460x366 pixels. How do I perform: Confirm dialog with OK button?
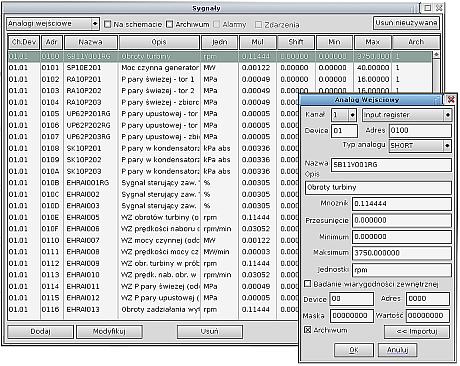[x=354, y=350]
